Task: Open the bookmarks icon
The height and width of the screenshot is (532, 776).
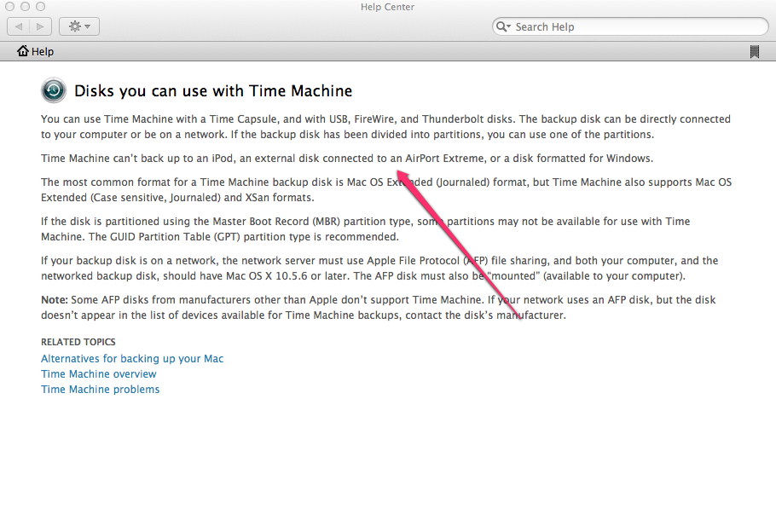Action: [x=754, y=51]
